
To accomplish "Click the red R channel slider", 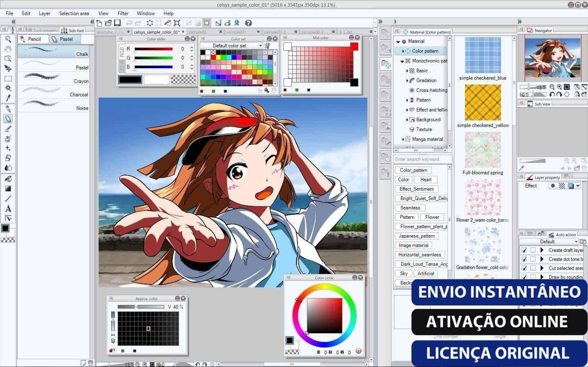I will pyautogui.click(x=154, y=49).
